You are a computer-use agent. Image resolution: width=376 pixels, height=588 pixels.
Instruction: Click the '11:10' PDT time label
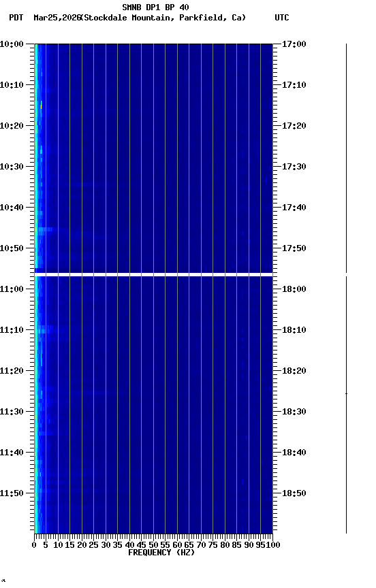tap(12, 330)
